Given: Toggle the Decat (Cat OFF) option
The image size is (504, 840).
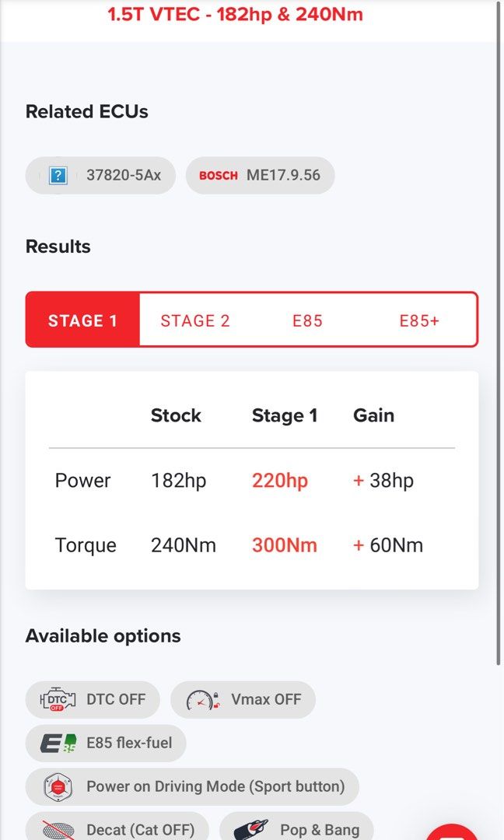Looking at the screenshot, I should point(117,828).
